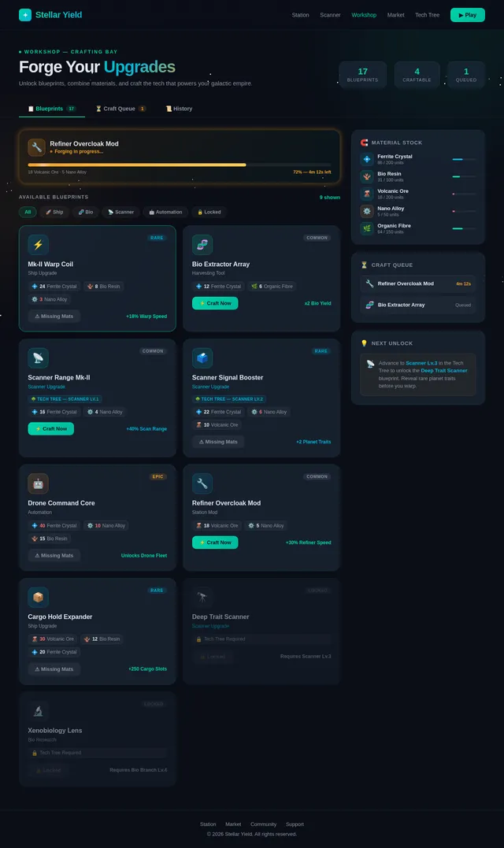Click the Nano Alloy gear icon in Material Stock
504x848 pixels.
pos(367,211)
